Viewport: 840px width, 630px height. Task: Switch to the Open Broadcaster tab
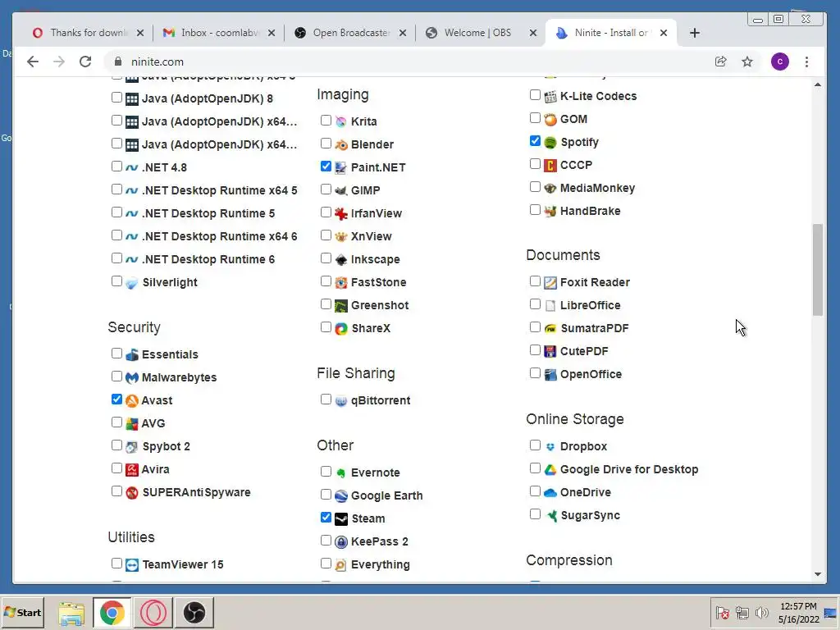pos(349,33)
